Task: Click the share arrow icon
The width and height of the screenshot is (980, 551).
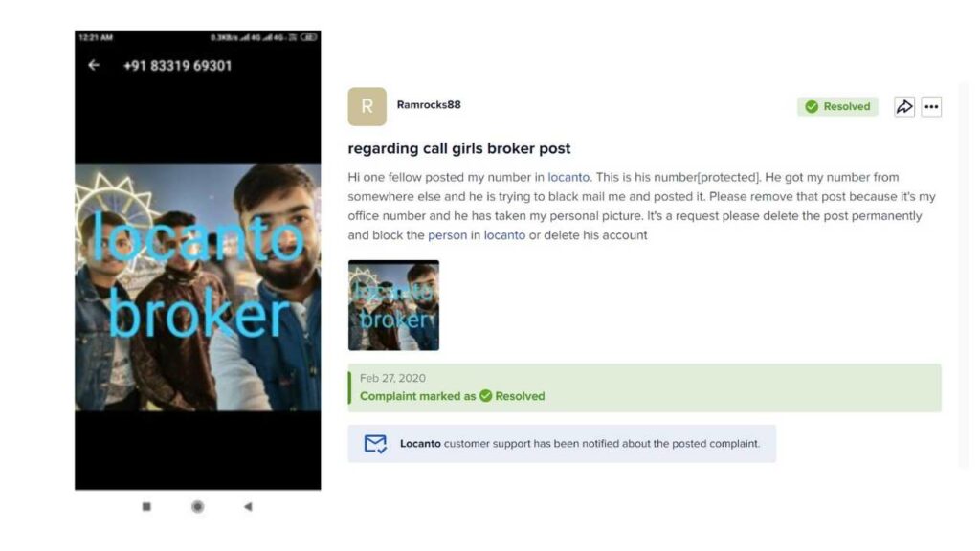Action: coord(903,107)
